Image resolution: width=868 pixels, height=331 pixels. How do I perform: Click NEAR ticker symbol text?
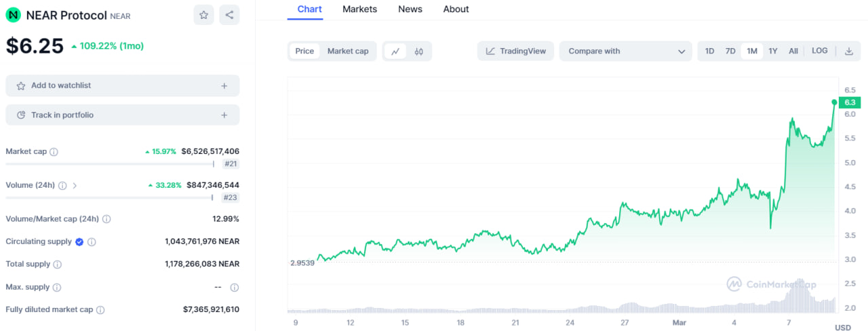[120, 16]
